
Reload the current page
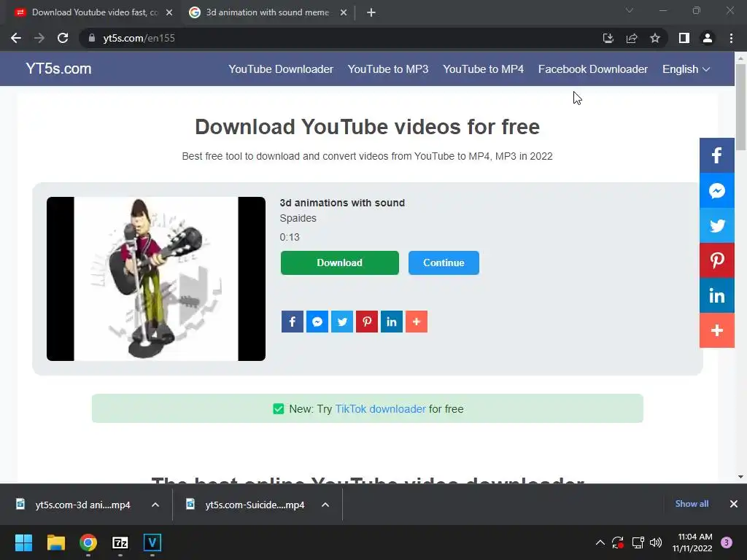pyautogui.click(x=63, y=38)
